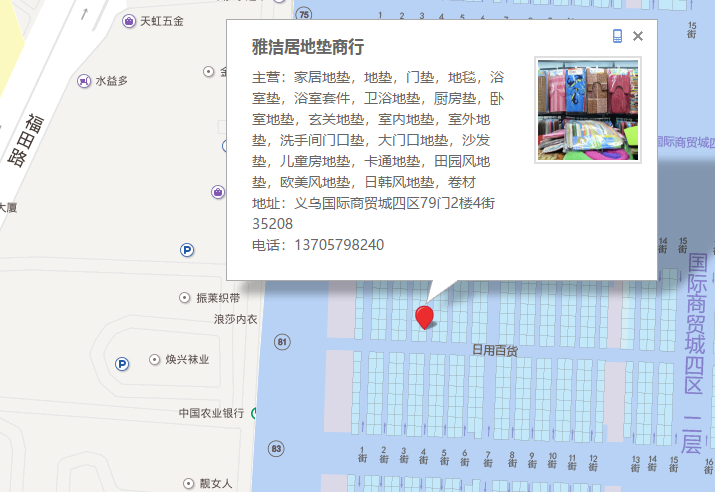Select the 振業织带 point of interest
The height and width of the screenshot is (492, 715).
[x=184, y=298]
